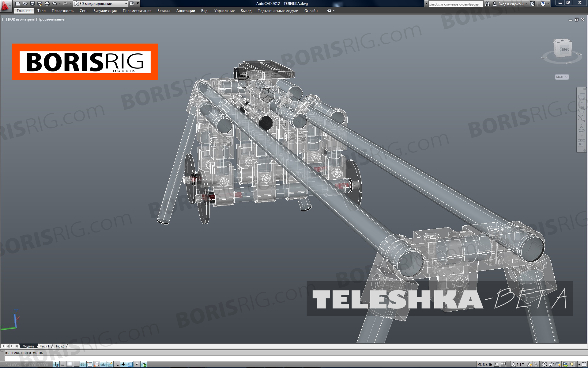Toggle Object Snap Tracking in status bar
Screen dimensions: 588x368
tap(103, 364)
